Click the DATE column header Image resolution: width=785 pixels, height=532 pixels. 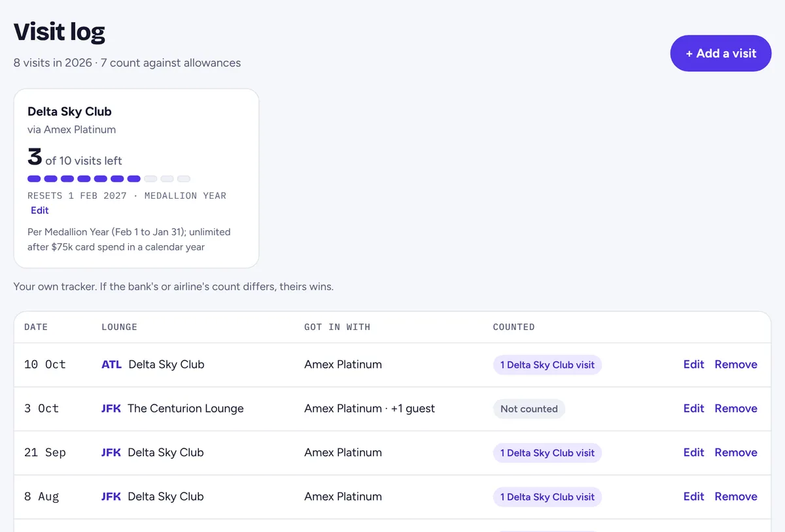click(x=36, y=327)
